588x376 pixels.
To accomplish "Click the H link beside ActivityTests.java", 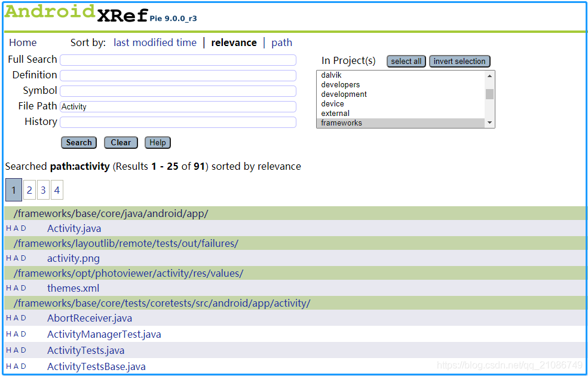I will pyautogui.click(x=8, y=350).
